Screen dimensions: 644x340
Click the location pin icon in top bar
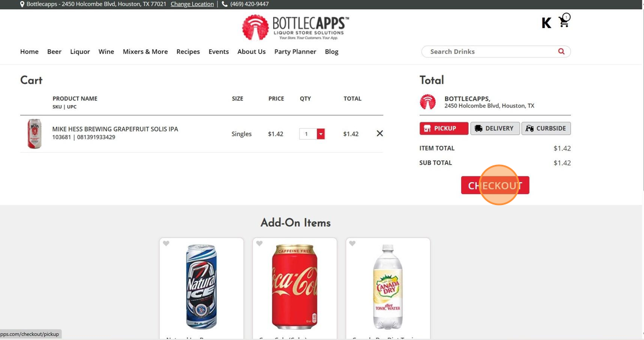(x=22, y=4)
